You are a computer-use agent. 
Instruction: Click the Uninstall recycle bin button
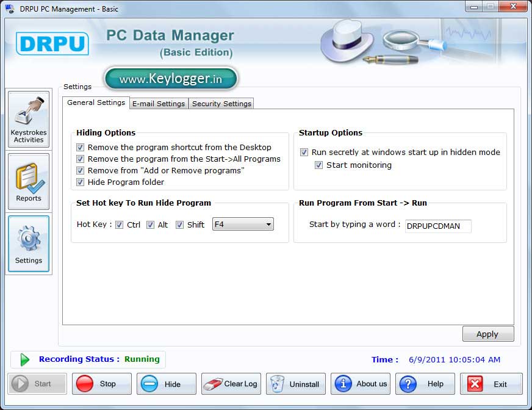296,384
